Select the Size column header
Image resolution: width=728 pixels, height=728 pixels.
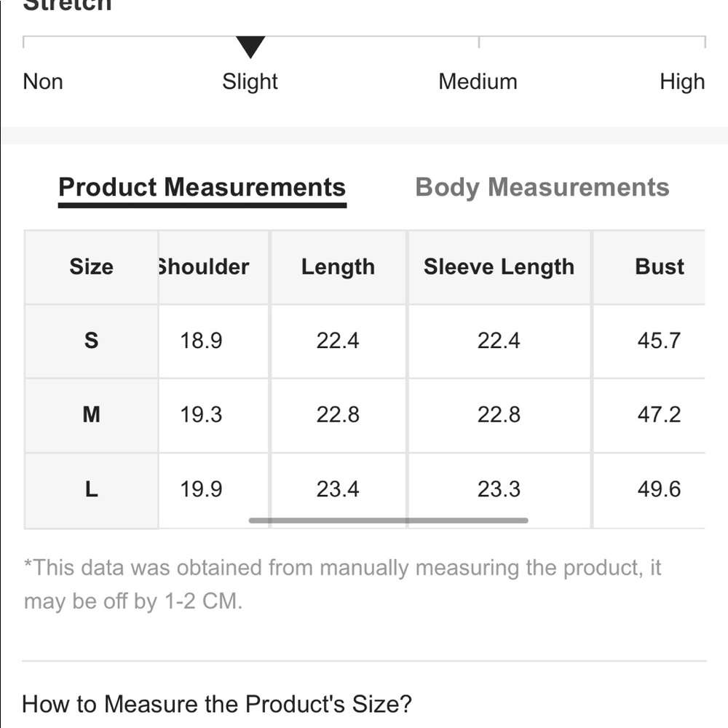pos(91,267)
